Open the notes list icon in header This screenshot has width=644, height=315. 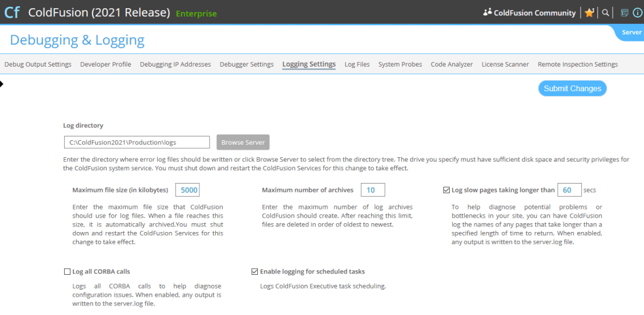click(x=625, y=13)
